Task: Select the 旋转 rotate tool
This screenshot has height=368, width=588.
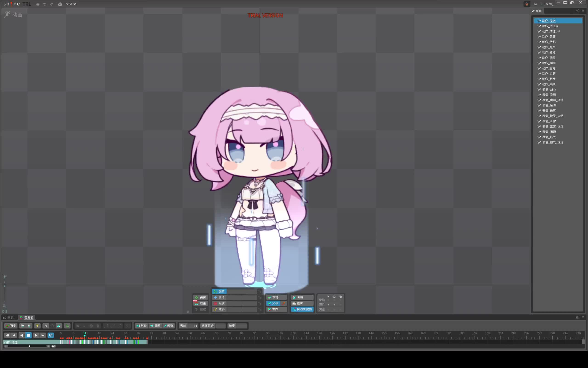Action: (x=219, y=291)
